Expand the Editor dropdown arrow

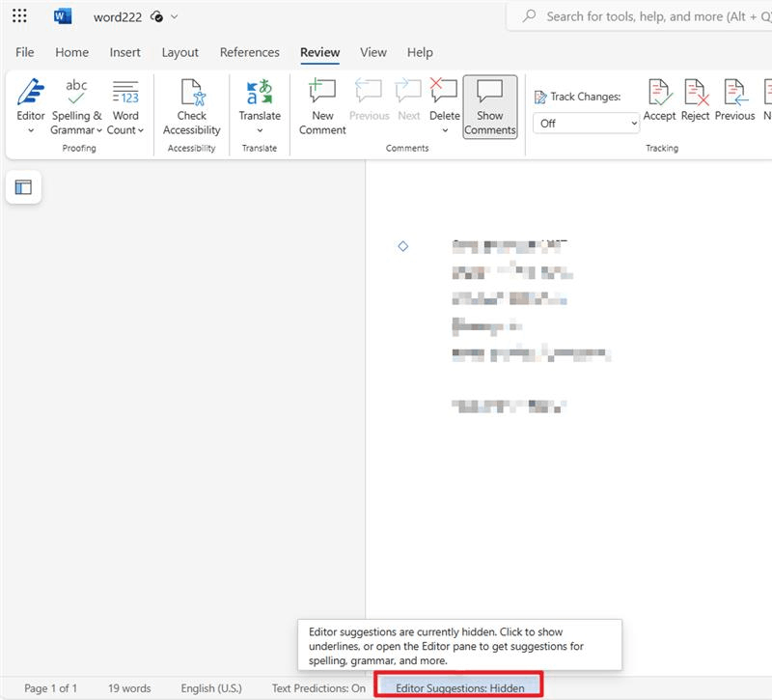coord(31,130)
